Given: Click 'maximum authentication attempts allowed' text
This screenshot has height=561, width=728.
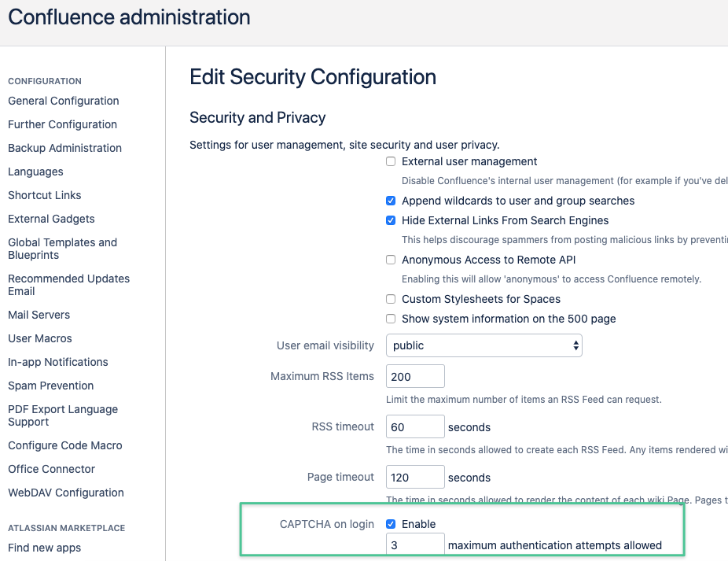Looking at the screenshot, I should (555, 545).
